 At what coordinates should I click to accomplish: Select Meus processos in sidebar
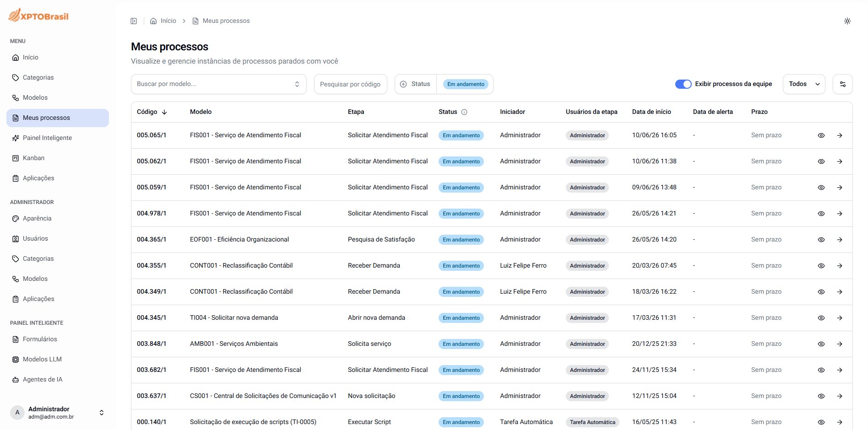[58, 118]
